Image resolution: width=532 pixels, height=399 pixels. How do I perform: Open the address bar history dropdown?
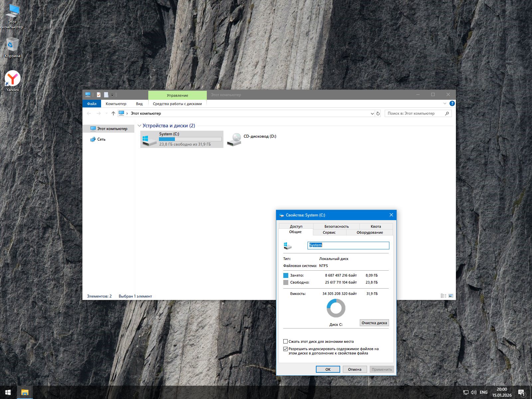pos(372,113)
